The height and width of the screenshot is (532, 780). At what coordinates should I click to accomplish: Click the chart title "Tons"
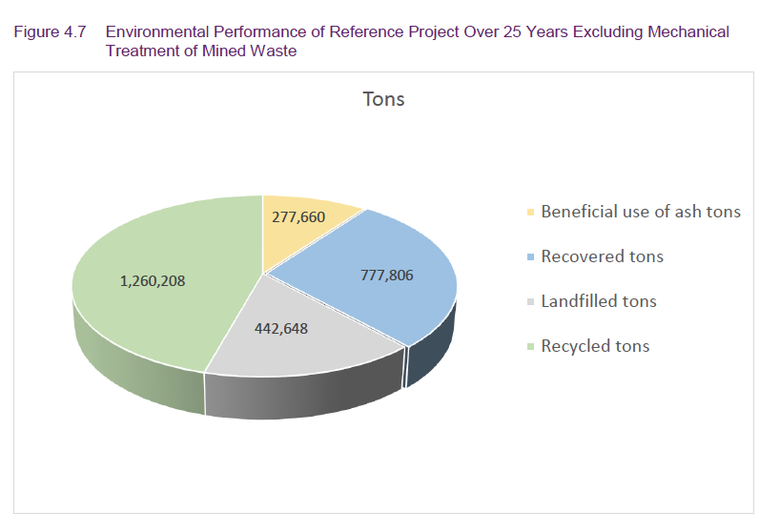coord(383,99)
